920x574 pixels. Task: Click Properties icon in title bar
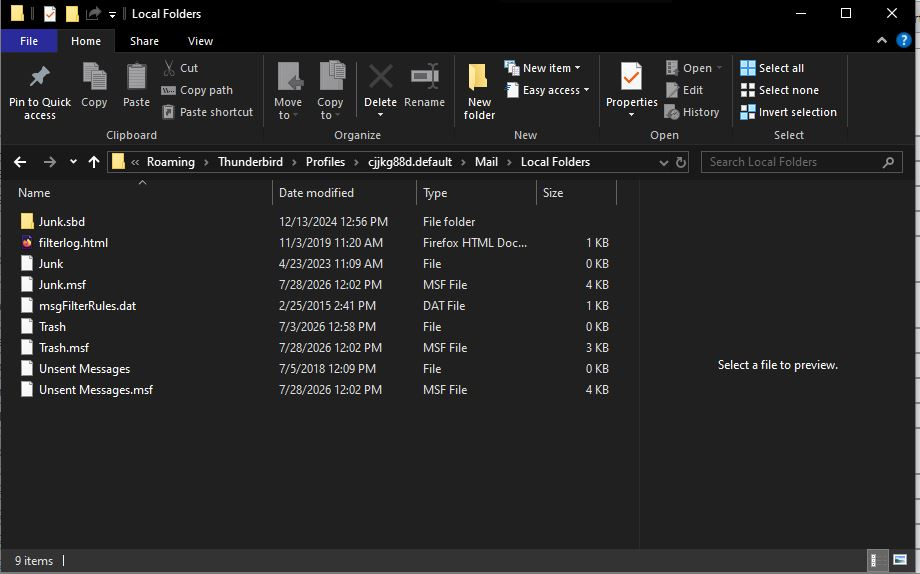pyautogui.click(x=50, y=13)
